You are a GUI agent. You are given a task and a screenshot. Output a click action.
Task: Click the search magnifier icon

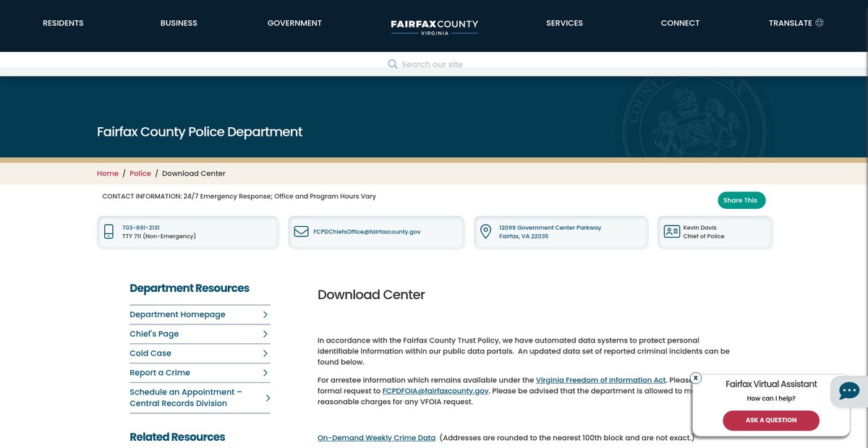(x=393, y=64)
